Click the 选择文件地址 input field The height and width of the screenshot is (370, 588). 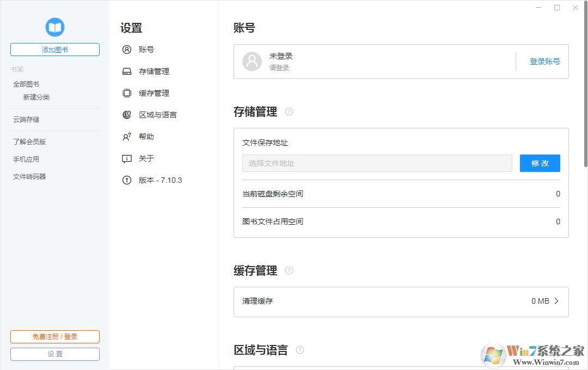click(x=377, y=163)
